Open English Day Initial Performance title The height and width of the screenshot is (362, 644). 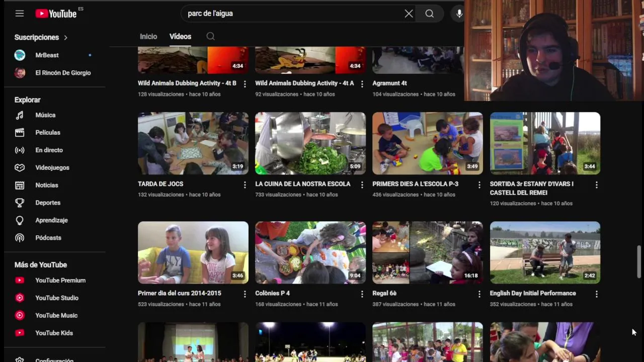tap(533, 293)
